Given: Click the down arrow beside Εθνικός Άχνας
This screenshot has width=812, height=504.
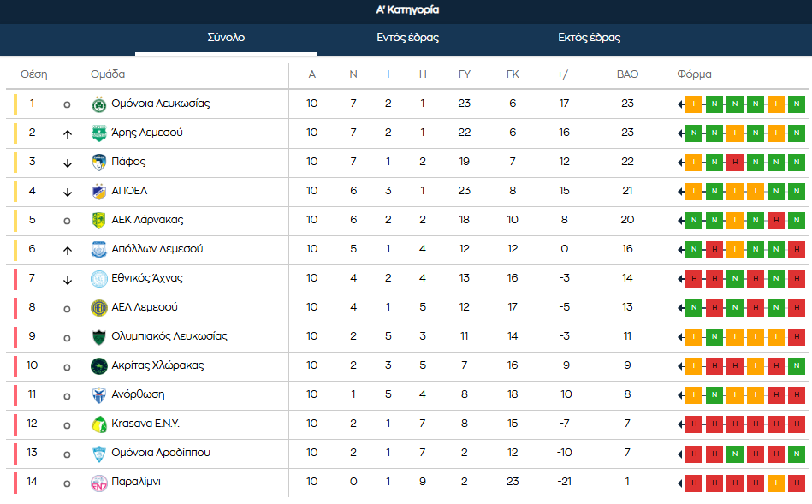Looking at the screenshot, I should tap(67, 280).
